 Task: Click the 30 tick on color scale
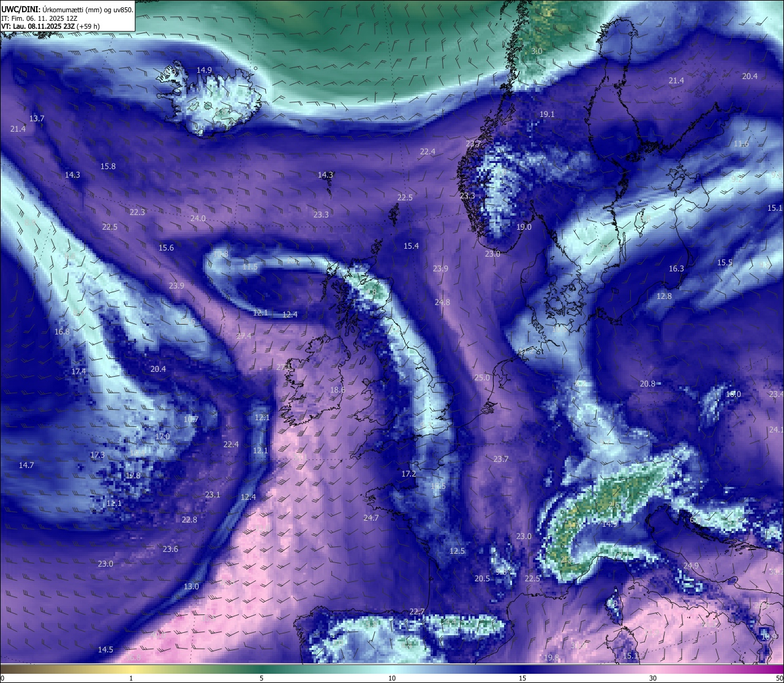tap(653, 678)
